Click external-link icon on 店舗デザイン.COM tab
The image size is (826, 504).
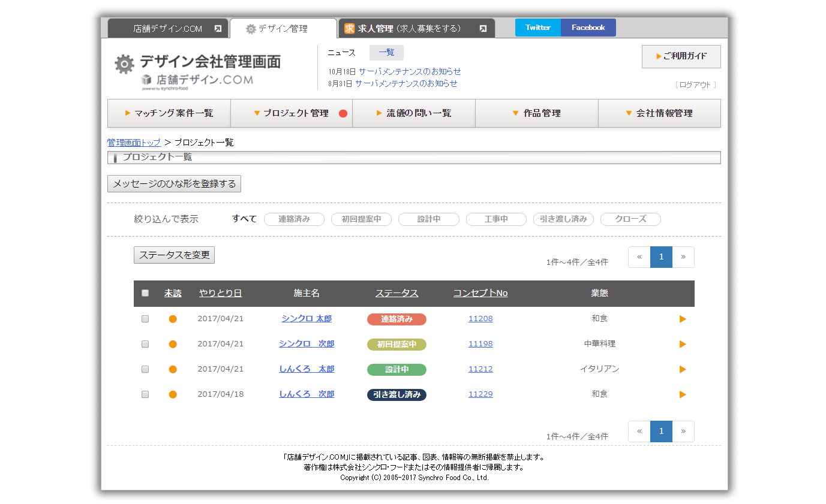click(x=218, y=29)
